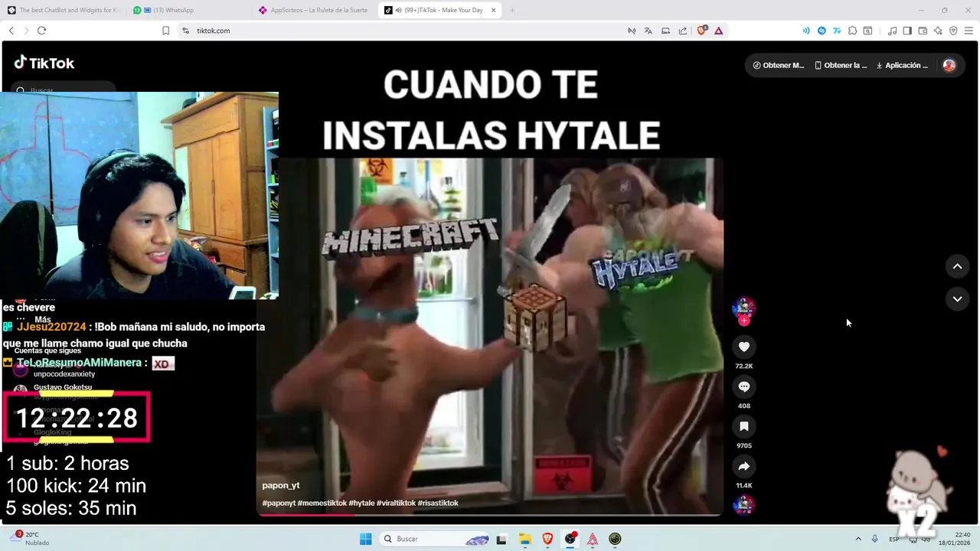Click the video to pause playback
The image size is (980, 551).
(490, 337)
